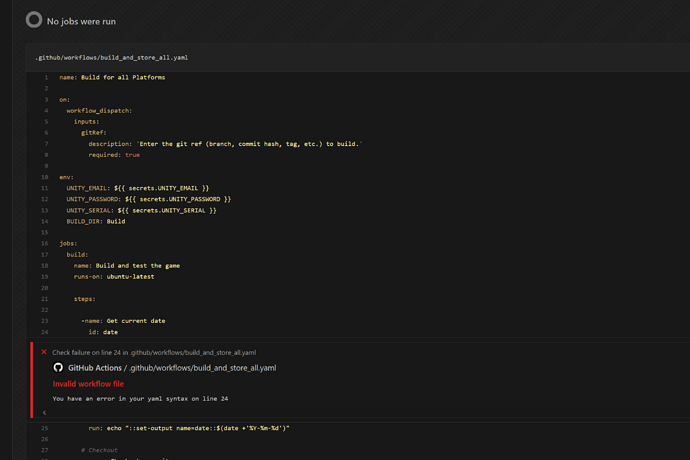
Task: Click the 'name: Build for all Platforms' line
Action: [112, 77]
